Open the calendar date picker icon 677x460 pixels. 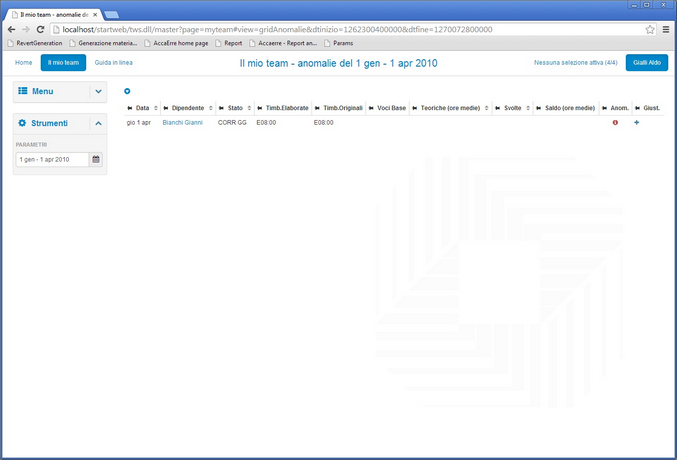[96, 159]
